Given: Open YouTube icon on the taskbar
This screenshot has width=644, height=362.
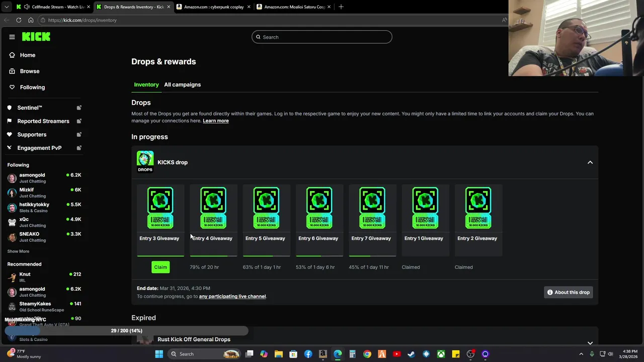Looking at the screenshot, I should [x=396, y=354].
